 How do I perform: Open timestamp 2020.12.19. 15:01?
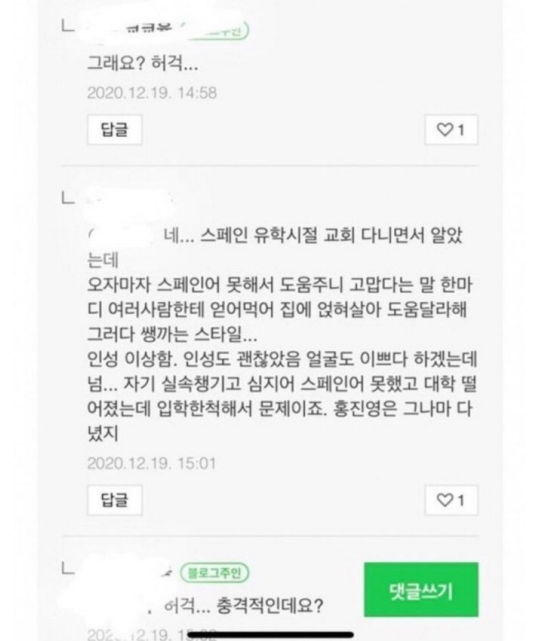click(151, 463)
